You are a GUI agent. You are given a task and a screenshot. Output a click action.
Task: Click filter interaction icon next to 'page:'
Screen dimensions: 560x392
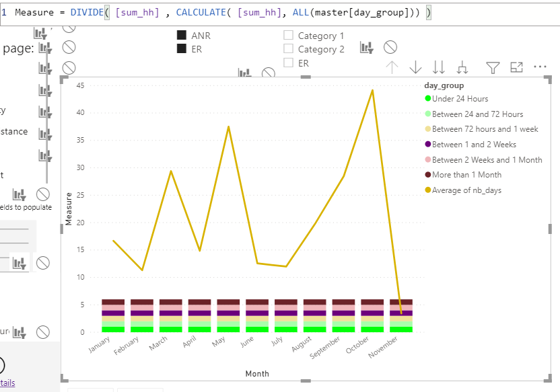pyautogui.click(x=45, y=48)
